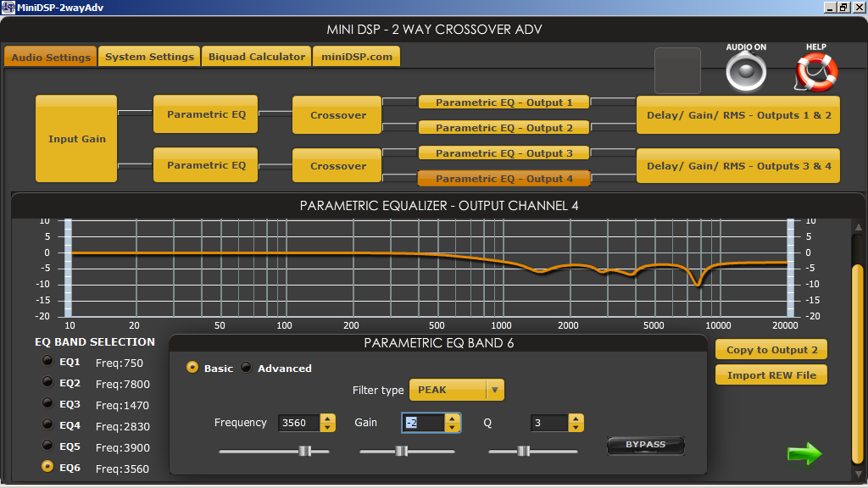Open the lower Crossover block
Viewport: 868px width, 488px height.
pyautogui.click(x=337, y=165)
